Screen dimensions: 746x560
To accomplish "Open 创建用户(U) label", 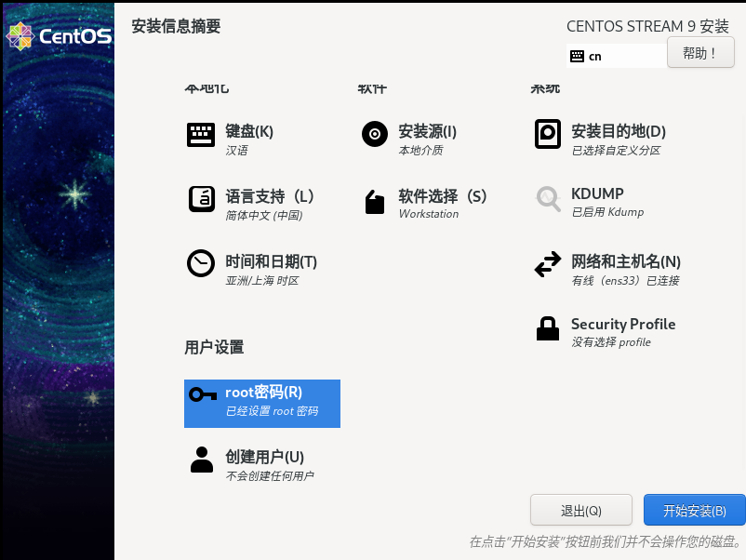I will pos(264,457).
